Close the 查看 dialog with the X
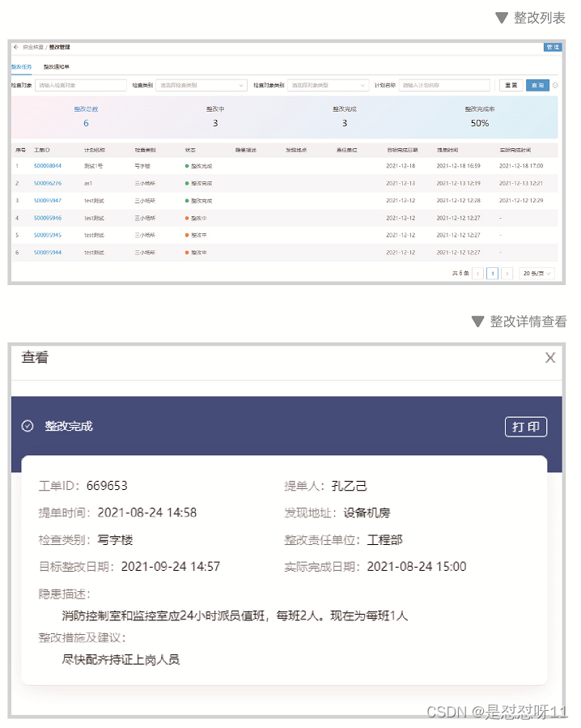The image size is (581, 728). coord(550,357)
